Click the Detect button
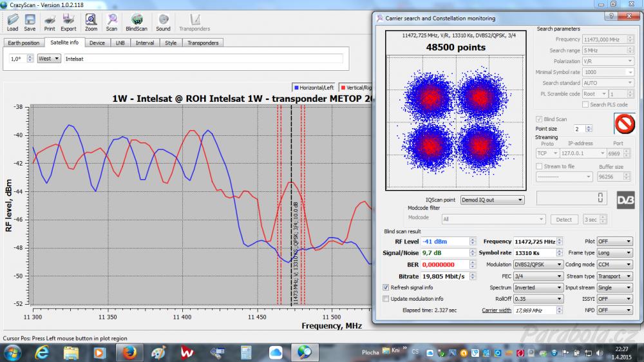 tap(564, 220)
